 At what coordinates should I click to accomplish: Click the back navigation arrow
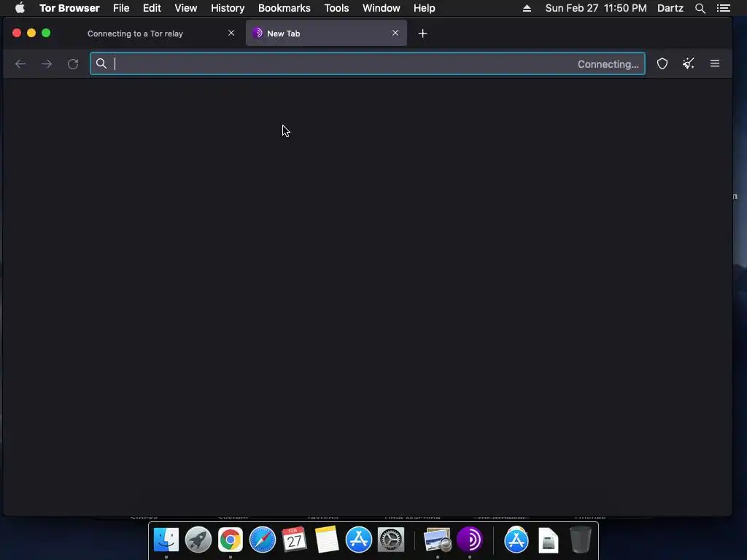click(x=20, y=64)
